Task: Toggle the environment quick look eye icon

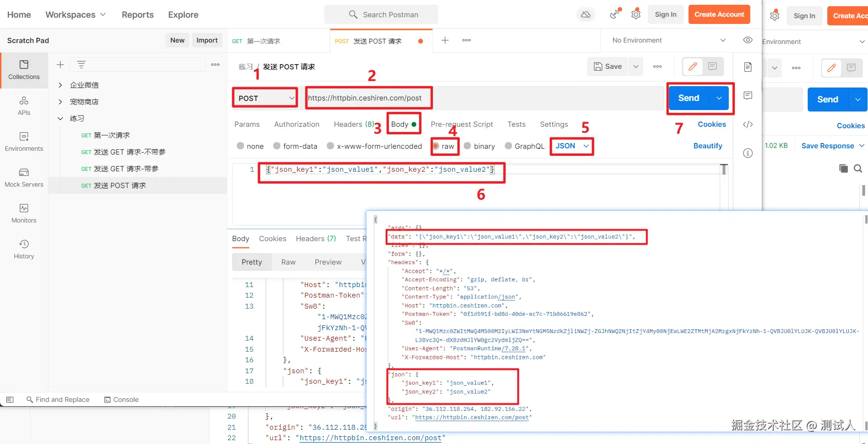Action: click(748, 40)
